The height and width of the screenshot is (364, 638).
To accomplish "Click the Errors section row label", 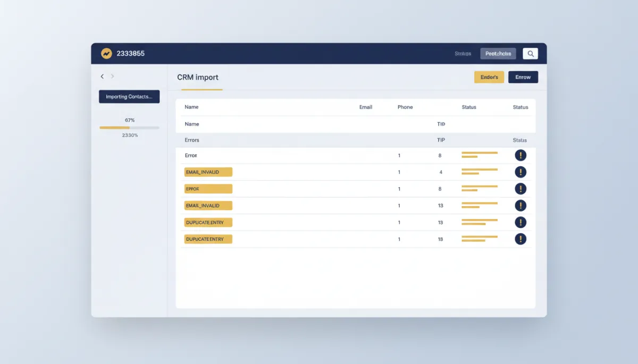I will point(192,140).
